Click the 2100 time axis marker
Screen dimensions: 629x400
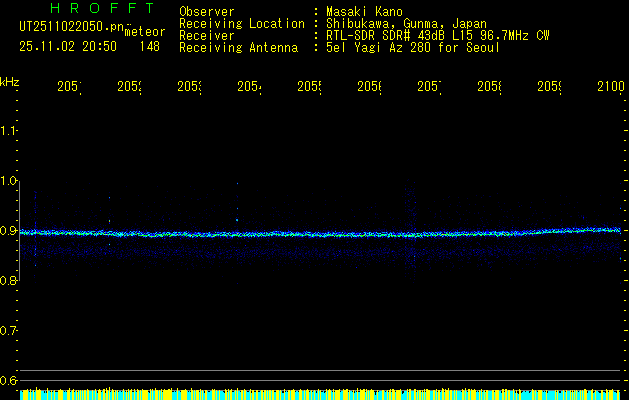[x=610, y=88]
